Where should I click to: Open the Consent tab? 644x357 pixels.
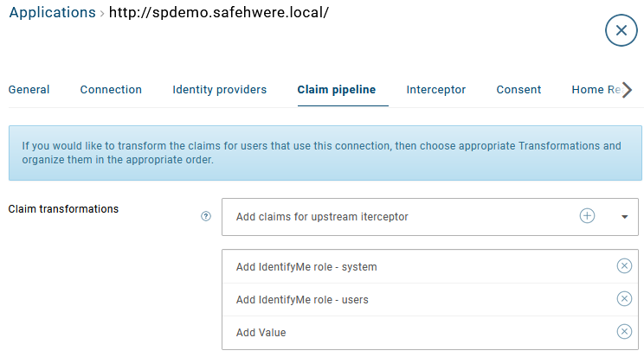518,90
